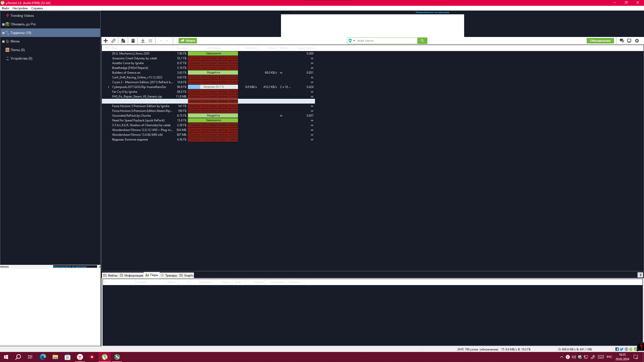
Task: Open File Explorer from the taskbar
Action: tap(55, 357)
